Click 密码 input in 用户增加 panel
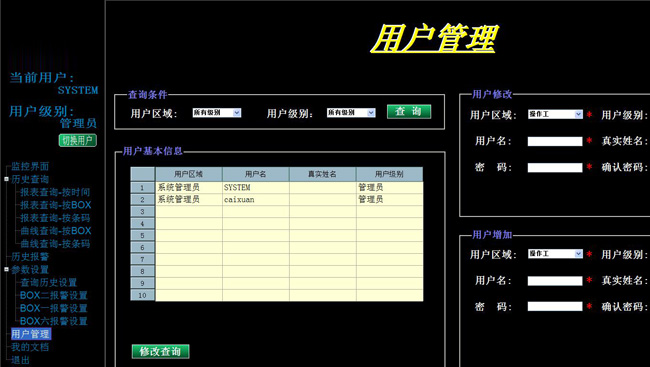Image resolution: width=650 pixels, height=367 pixels. (x=555, y=306)
